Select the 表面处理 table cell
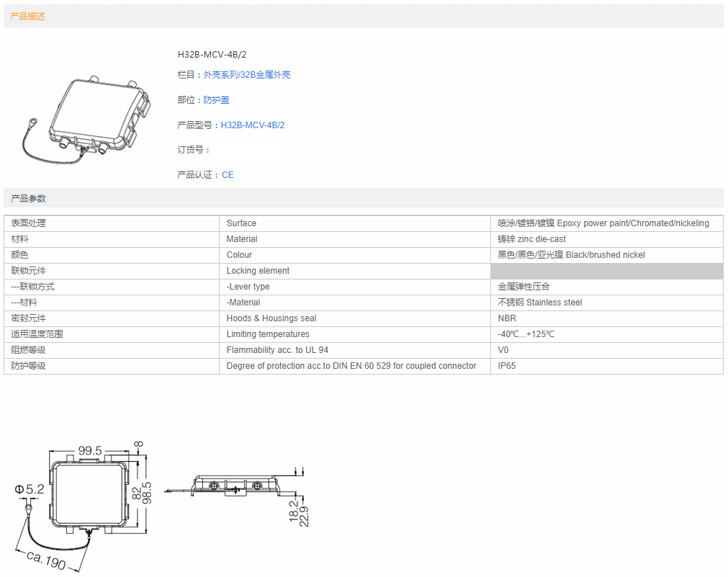This screenshot has height=577, width=728. 29,223
